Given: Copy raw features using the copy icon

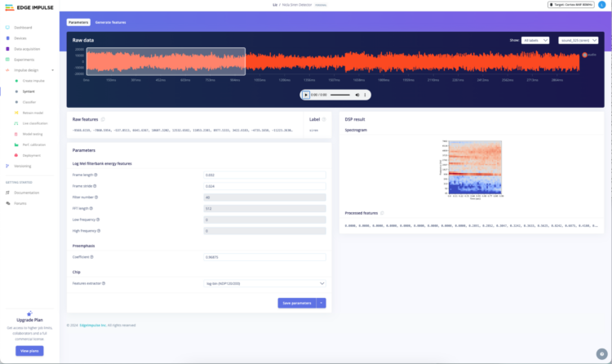Looking at the screenshot, I should pos(103,119).
